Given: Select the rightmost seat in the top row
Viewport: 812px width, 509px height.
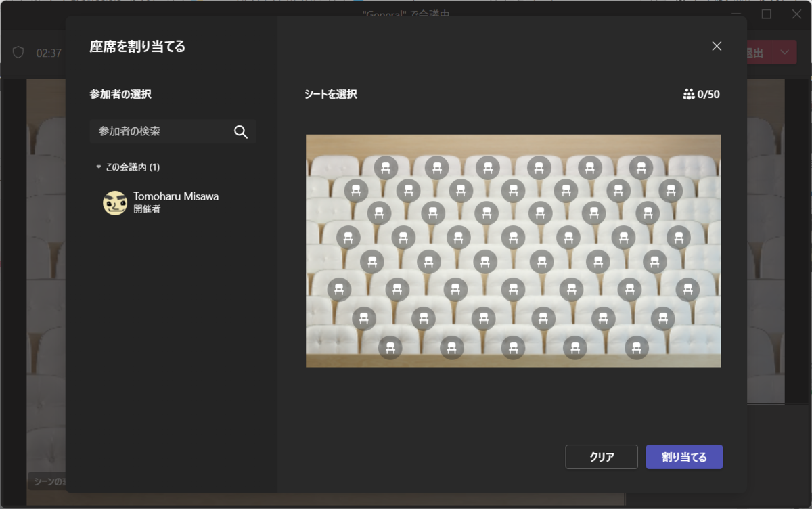Looking at the screenshot, I should coord(641,167).
